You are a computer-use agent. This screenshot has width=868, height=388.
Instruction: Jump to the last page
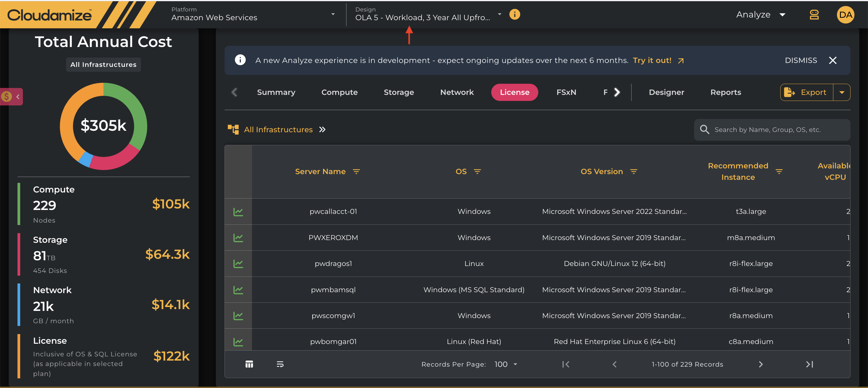click(809, 364)
